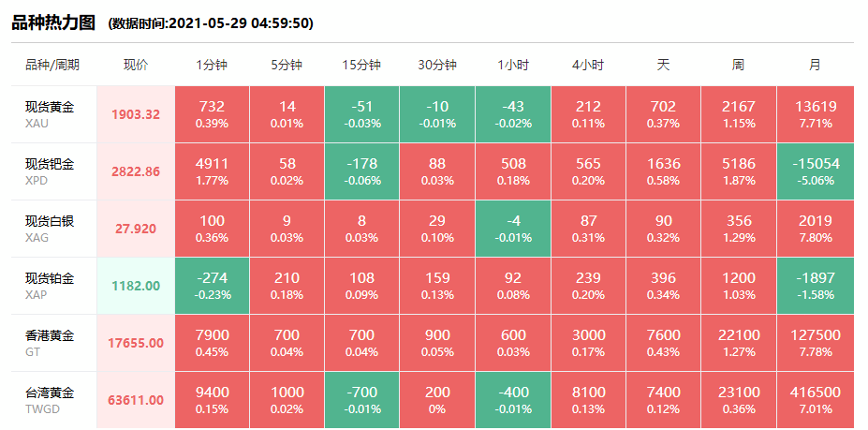Screen dimensions: 868x430
Task: Select the red 13619 monthly cell
Action: 815,114
